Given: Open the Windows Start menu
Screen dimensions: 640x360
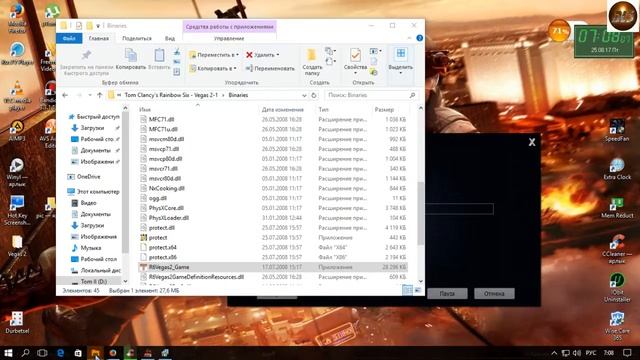Looking at the screenshot, I should pos(8,353).
